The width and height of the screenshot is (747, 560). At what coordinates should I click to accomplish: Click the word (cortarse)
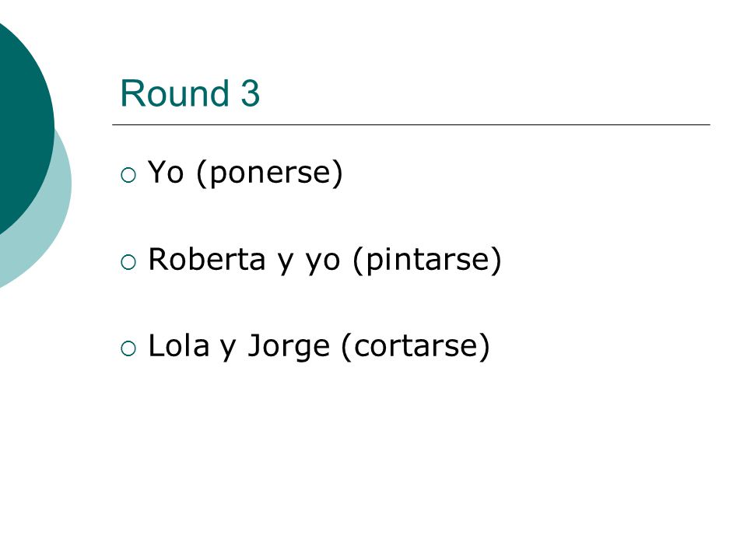[x=416, y=346]
